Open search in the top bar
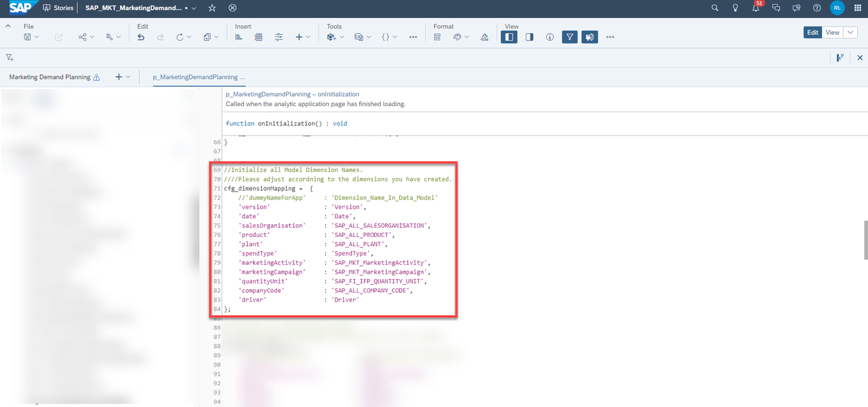Screen dimensions: 868x407 pos(715,8)
